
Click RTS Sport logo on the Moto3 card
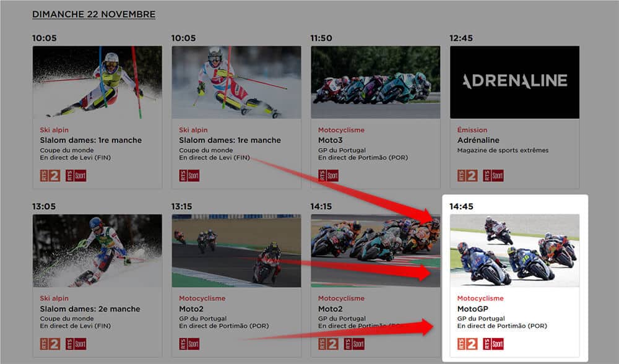click(329, 175)
